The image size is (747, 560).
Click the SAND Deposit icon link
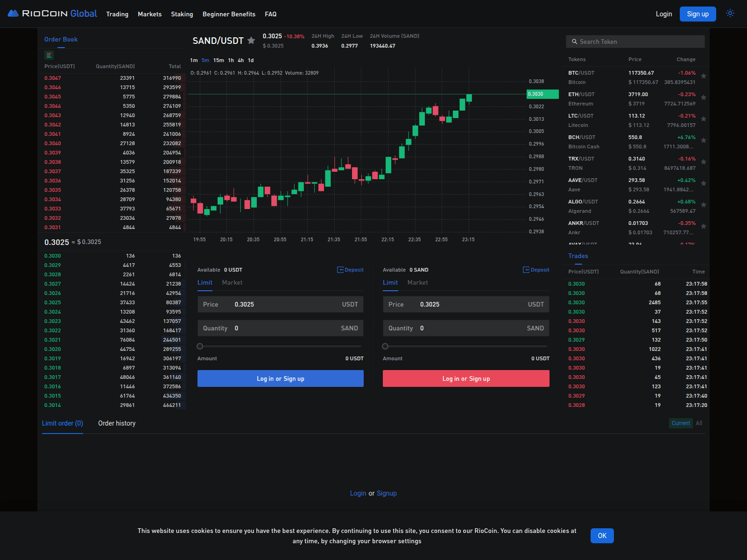536,270
